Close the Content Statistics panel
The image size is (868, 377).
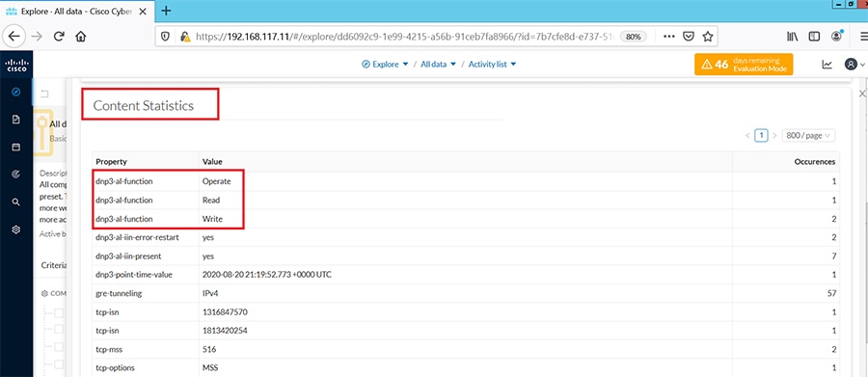pos(862,94)
